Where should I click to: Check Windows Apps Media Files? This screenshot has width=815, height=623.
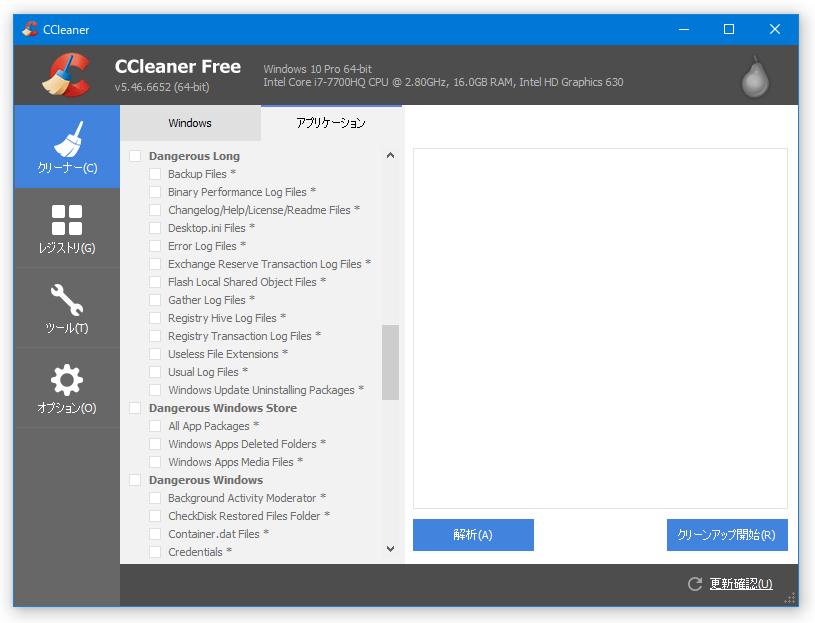[155, 462]
